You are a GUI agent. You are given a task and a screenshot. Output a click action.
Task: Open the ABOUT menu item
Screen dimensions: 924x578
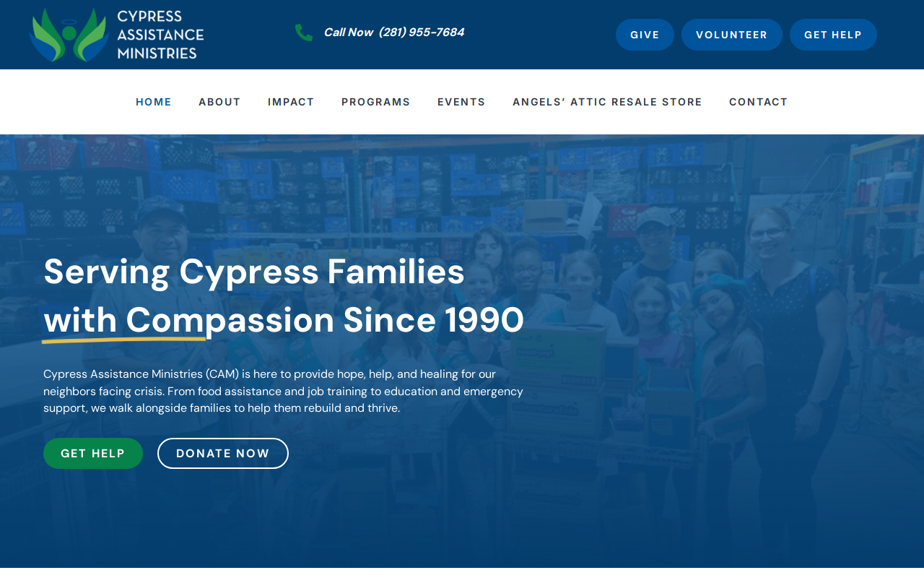[x=219, y=102]
